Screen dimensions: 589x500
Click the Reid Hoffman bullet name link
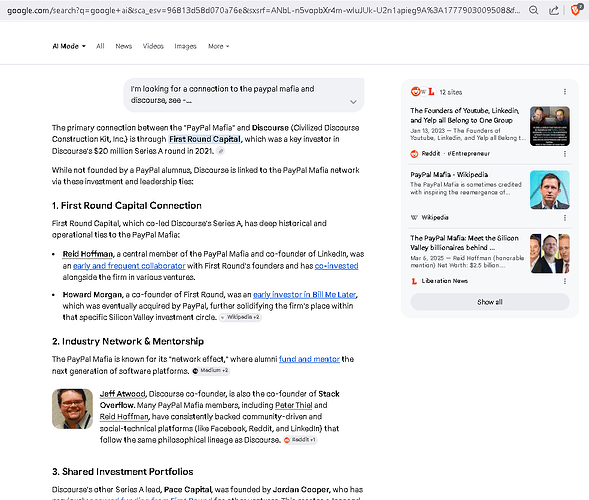[88, 254]
